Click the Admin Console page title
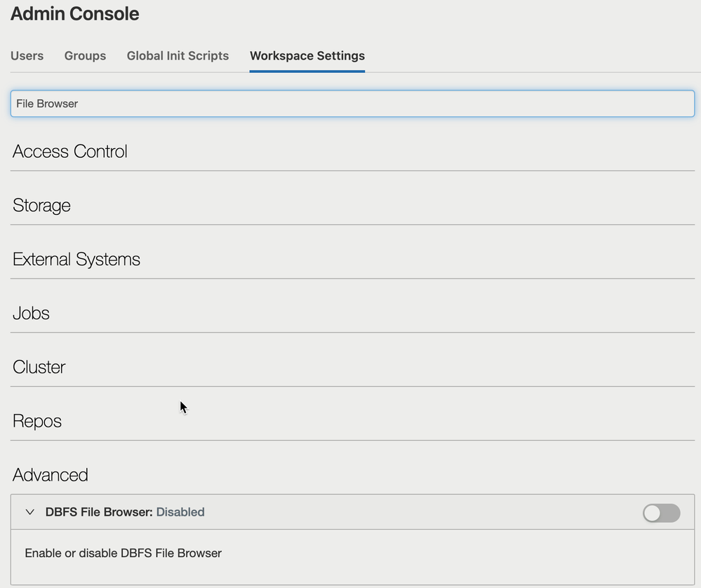The width and height of the screenshot is (701, 588). [74, 14]
